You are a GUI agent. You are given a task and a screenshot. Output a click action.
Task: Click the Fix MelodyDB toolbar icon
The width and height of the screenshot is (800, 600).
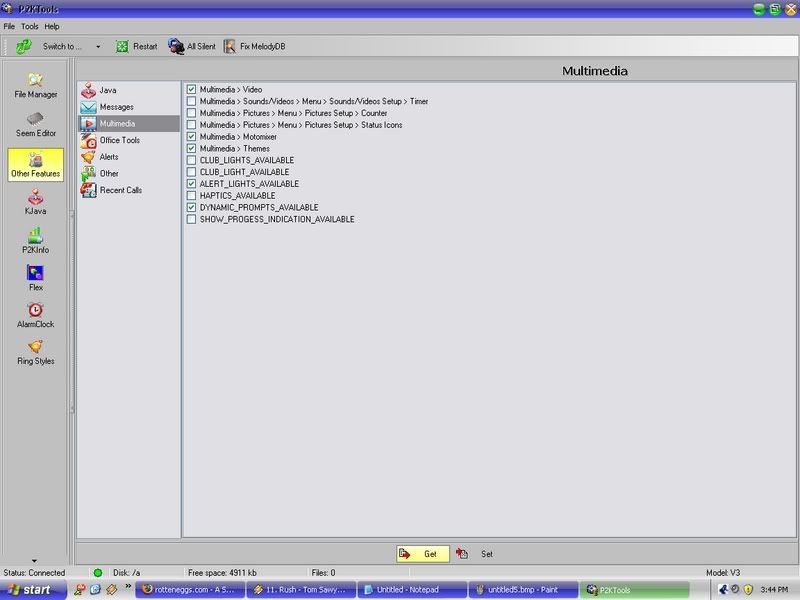pyautogui.click(x=230, y=46)
